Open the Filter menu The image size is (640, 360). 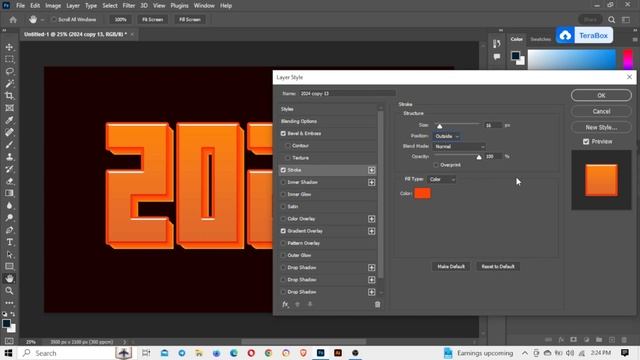tap(129, 6)
